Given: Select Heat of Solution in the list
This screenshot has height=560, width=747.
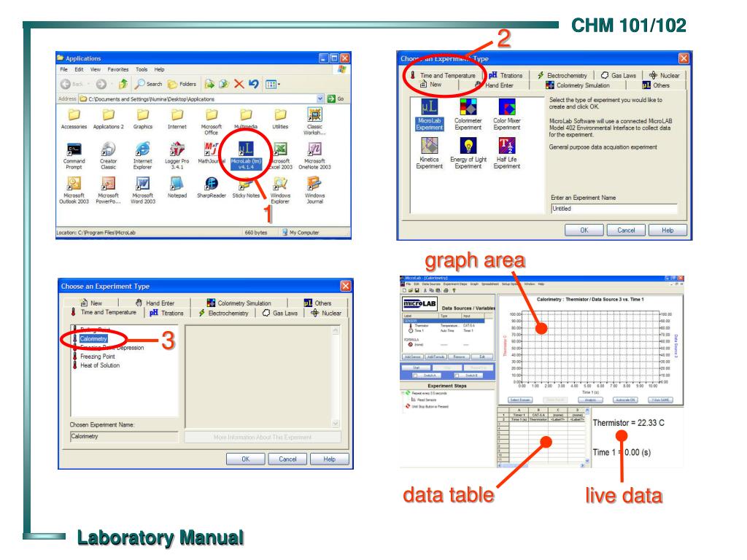Looking at the screenshot, I should point(99,365).
